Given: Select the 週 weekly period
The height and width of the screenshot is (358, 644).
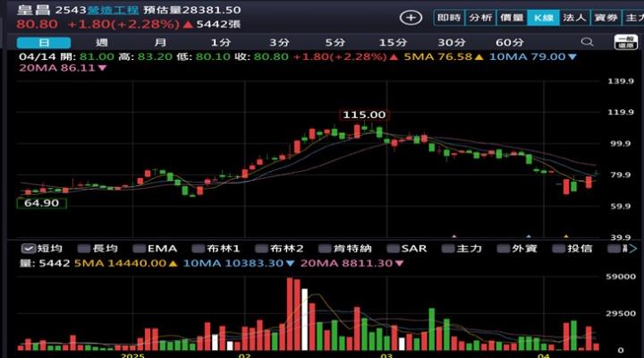Looking at the screenshot, I should [x=101, y=42].
